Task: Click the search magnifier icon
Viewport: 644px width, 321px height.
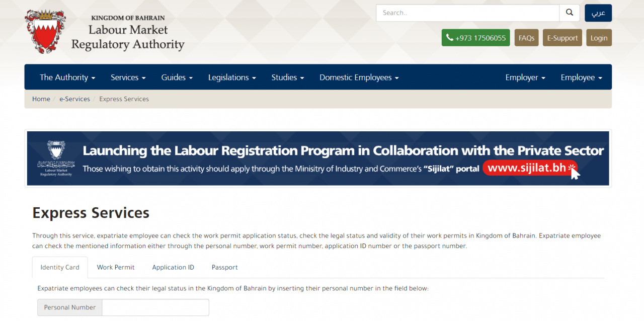Action: coord(569,13)
